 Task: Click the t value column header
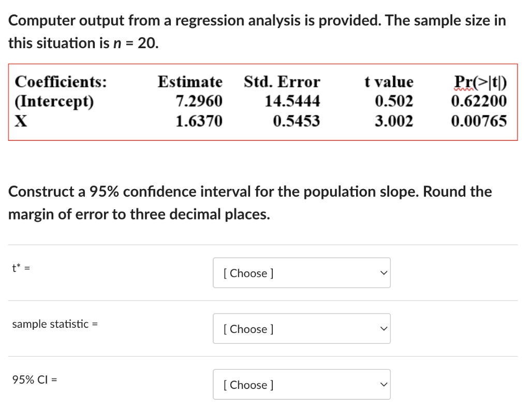tap(389, 82)
